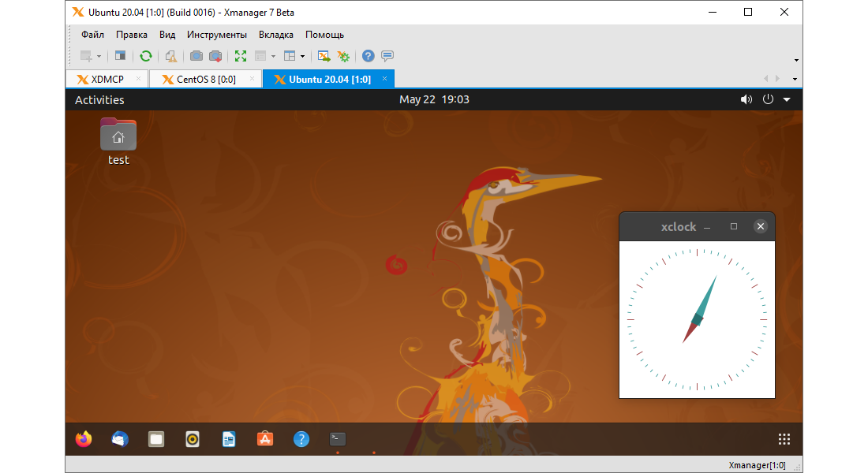Open the Инструменты menu
This screenshot has width=868, height=473.
pos(217,35)
